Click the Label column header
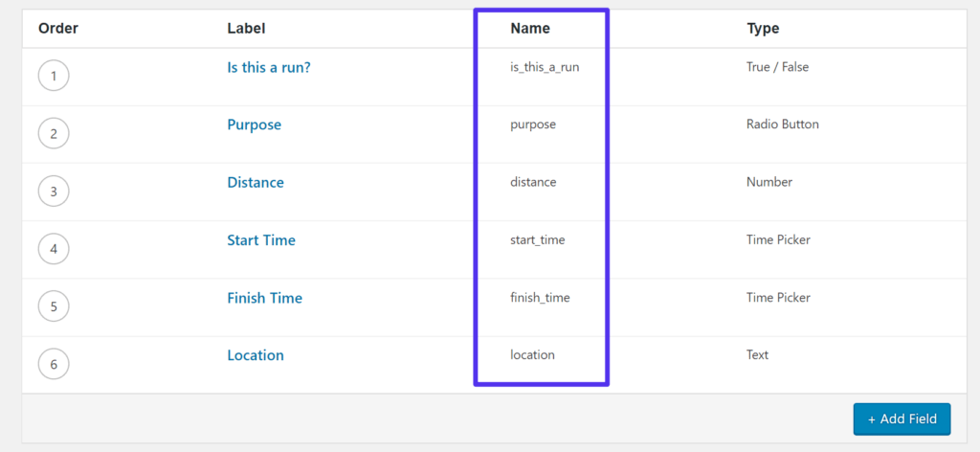 [x=246, y=29]
